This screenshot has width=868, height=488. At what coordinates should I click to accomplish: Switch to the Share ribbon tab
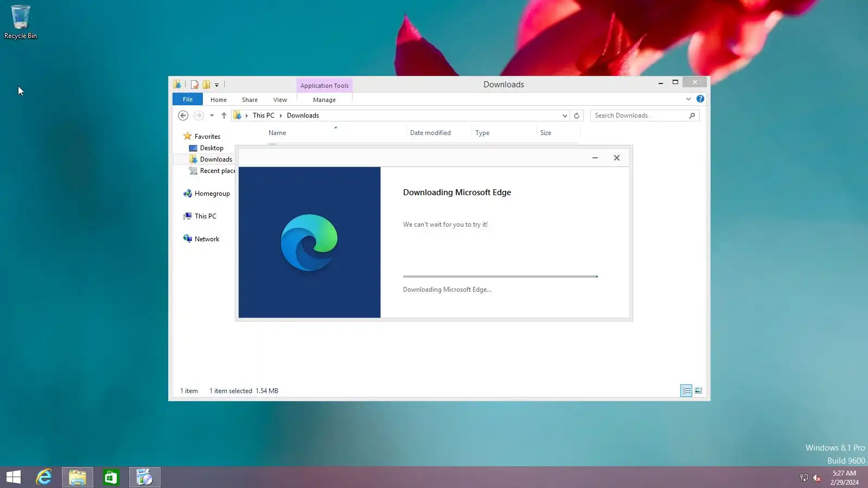tap(250, 100)
